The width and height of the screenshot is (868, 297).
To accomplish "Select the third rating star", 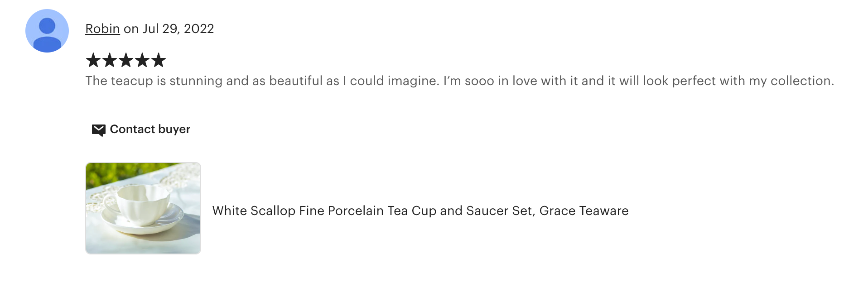I will [x=126, y=60].
